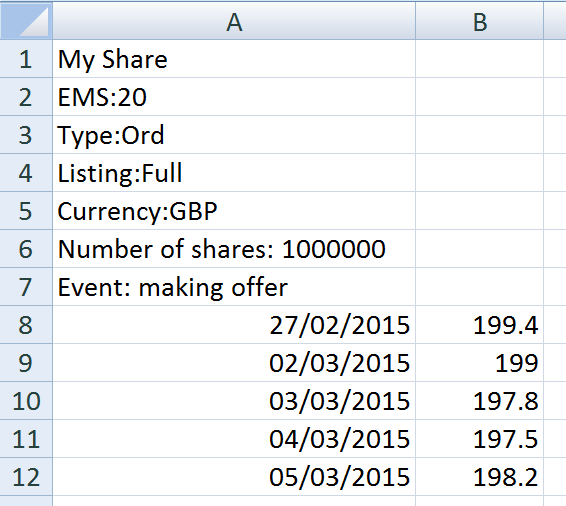Click the Number of shares: 1000000 cell
The height and width of the screenshot is (506, 566).
coord(234,249)
